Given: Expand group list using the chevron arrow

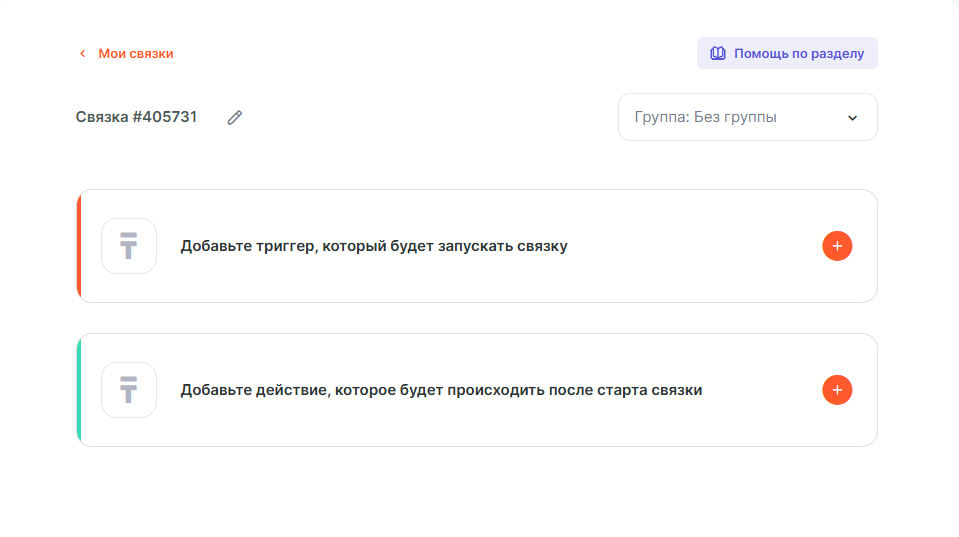Looking at the screenshot, I should point(853,118).
